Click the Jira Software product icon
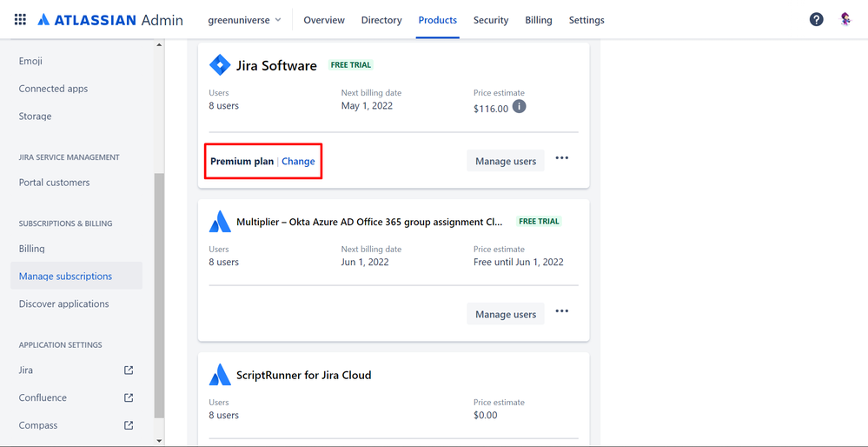 pyautogui.click(x=220, y=65)
